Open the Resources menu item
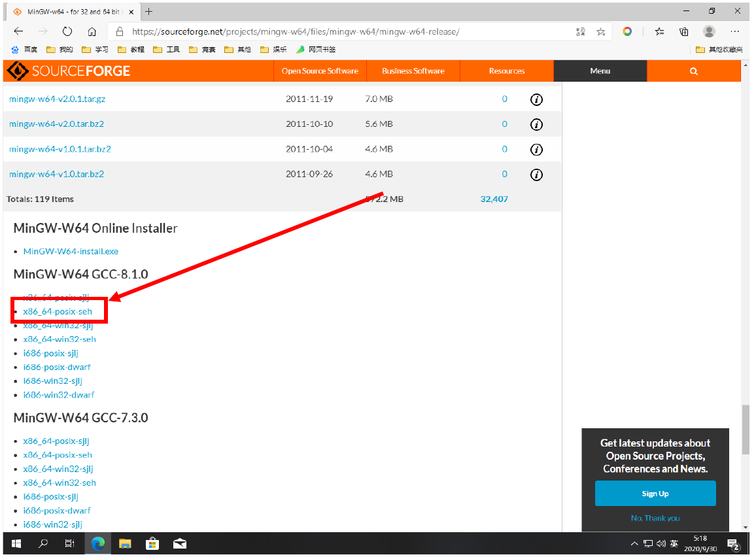The height and width of the screenshot is (559, 756). click(x=507, y=71)
